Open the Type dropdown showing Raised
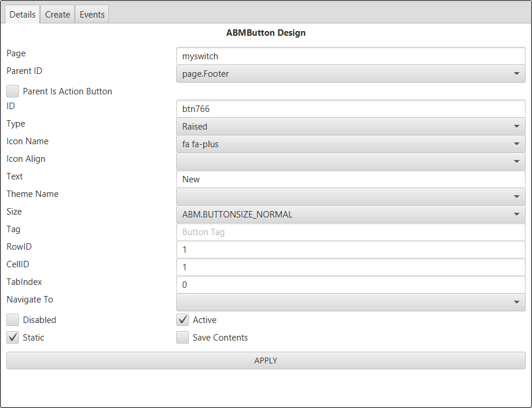The image size is (532, 408). click(x=350, y=127)
